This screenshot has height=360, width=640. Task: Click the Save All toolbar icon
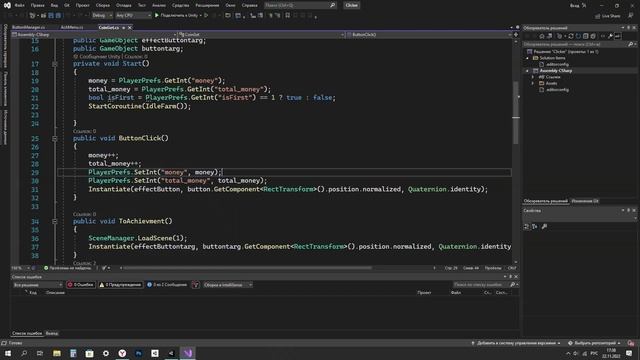58,16
